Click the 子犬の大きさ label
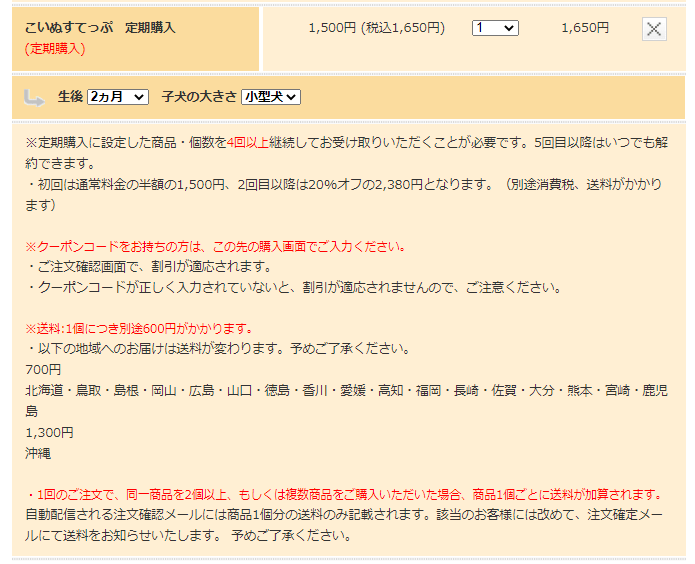This screenshot has height=564, width=695. (199, 96)
